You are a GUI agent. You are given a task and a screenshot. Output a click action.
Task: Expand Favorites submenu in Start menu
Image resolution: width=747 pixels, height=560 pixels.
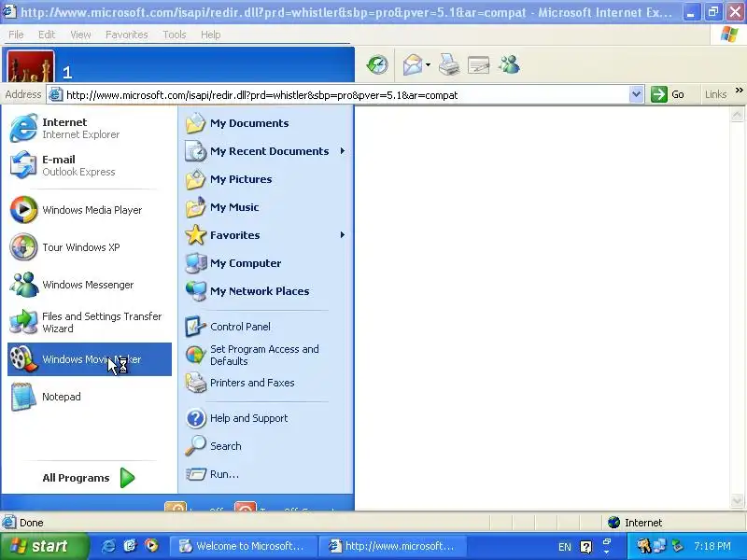pyautogui.click(x=343, y=235)
